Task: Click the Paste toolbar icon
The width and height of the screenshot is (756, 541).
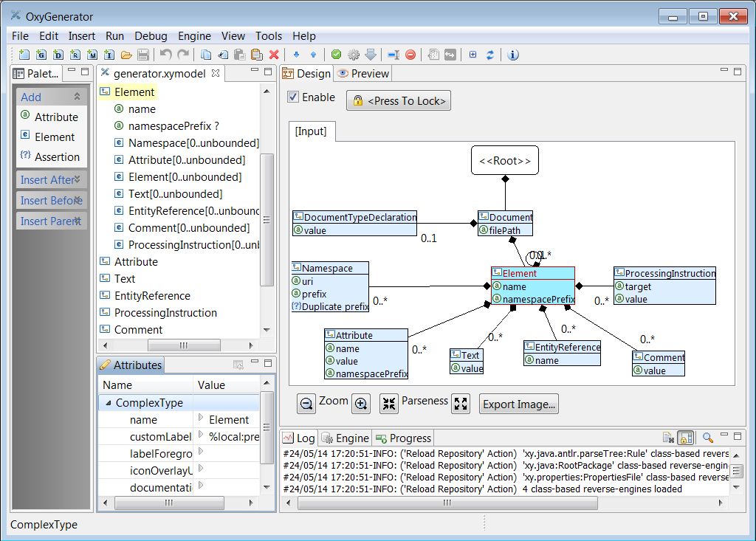Action: tap(240, 55)
